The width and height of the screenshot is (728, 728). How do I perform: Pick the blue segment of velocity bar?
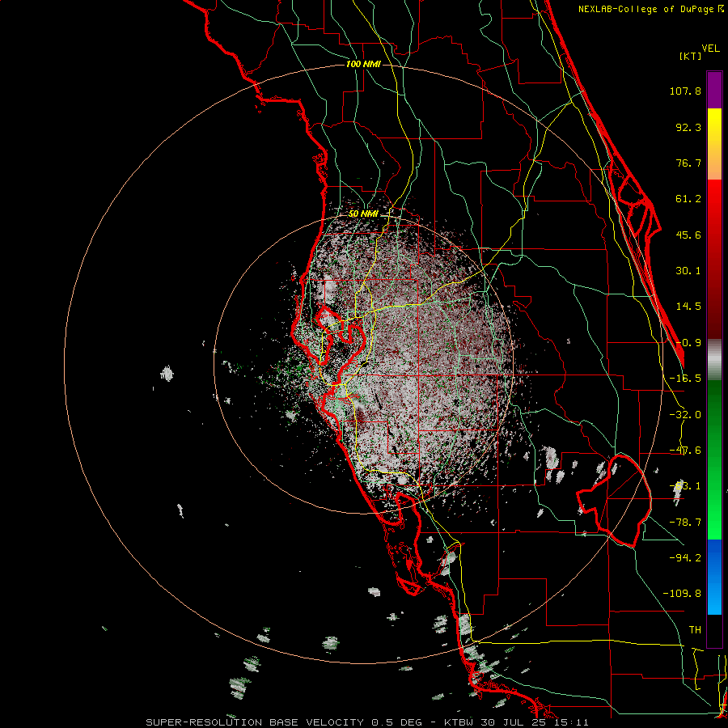[x=714, y=577]
